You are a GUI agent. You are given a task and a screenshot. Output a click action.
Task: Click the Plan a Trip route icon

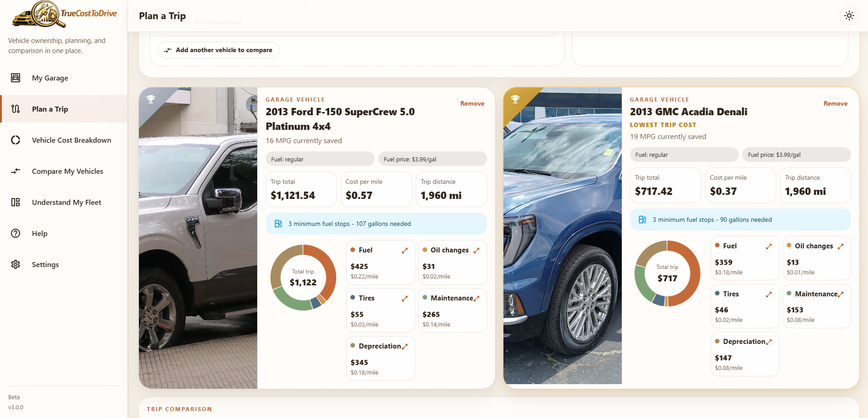(16, 109)
